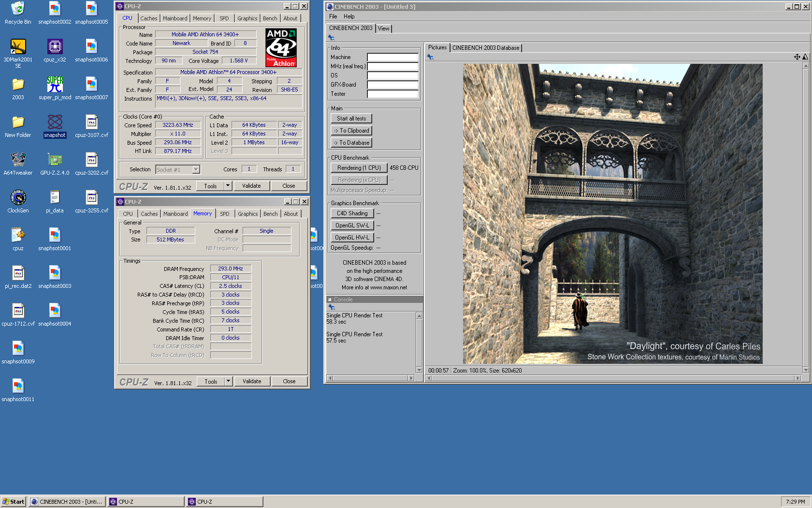Viewport: 812px width, 508px height.
Task: Click the pin icon beside the Pictures zoom controls
Action: 430,57
